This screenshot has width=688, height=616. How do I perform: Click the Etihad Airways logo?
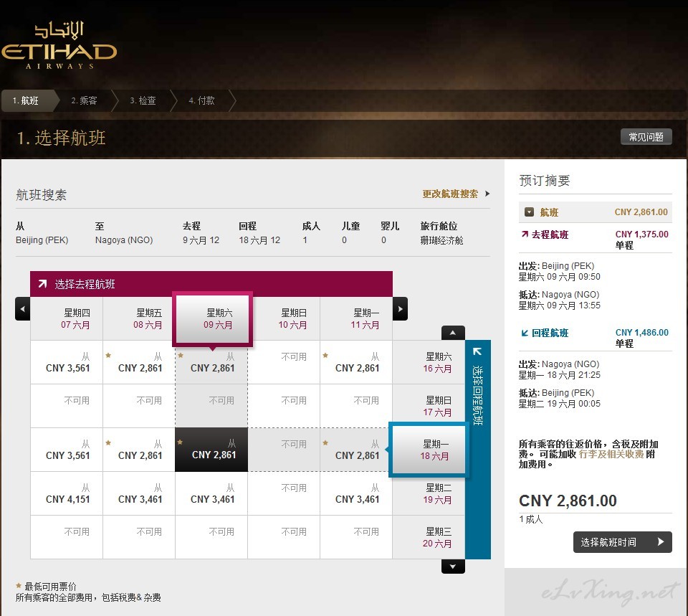(59, 44)
